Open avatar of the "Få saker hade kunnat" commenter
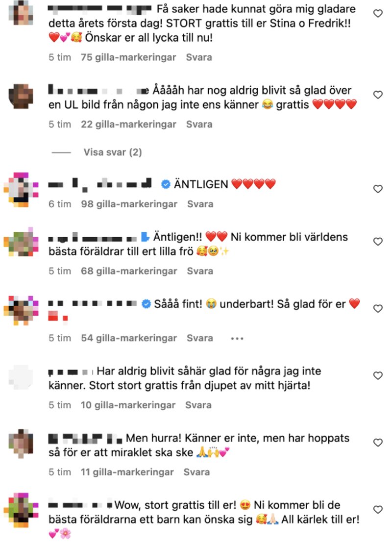 [21, 13]
